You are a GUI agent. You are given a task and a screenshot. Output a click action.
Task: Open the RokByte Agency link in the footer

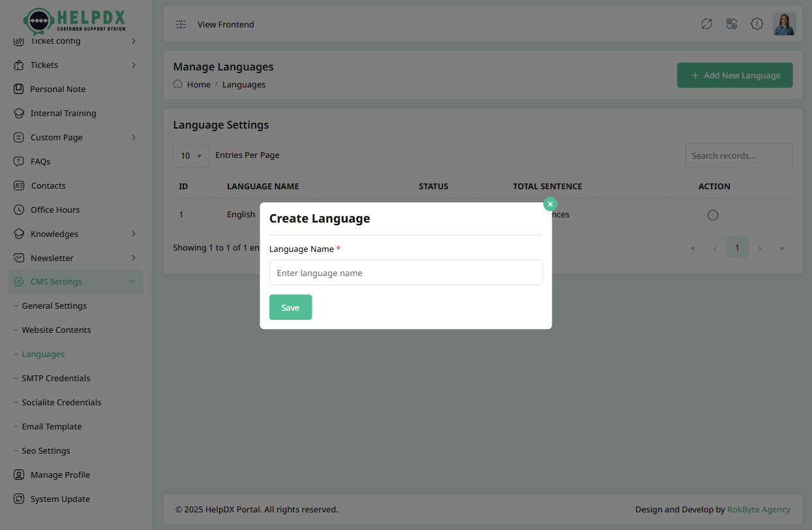pos(759,509)
